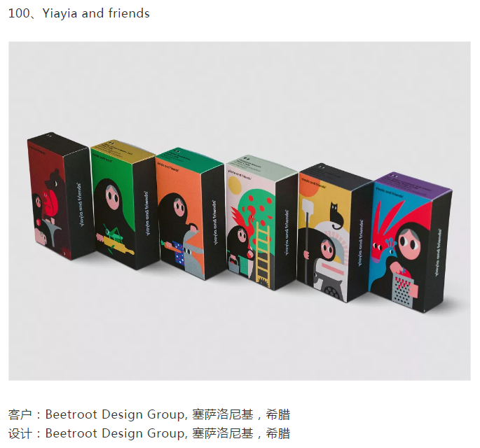This screenshot has height=448, width=480.
Task: Click the purple-topped blue box
Action: pyautogui.click(x=410, y=243)
